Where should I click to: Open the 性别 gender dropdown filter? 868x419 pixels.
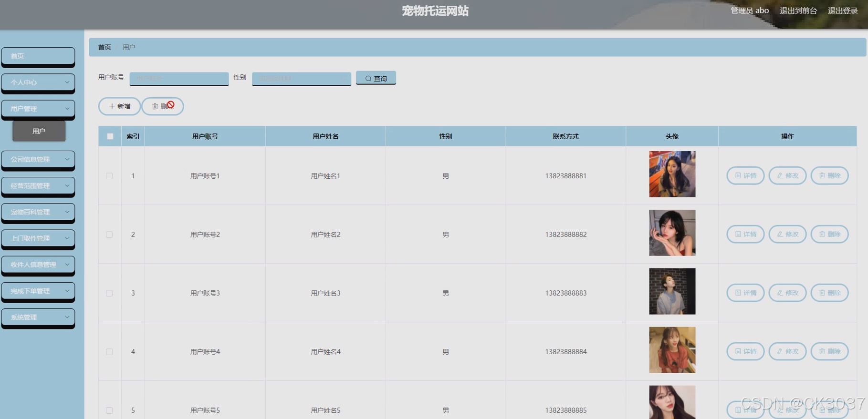click(302, 78)
